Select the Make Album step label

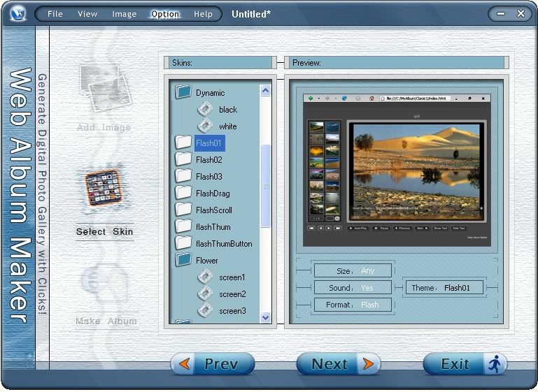coord(106,321)
